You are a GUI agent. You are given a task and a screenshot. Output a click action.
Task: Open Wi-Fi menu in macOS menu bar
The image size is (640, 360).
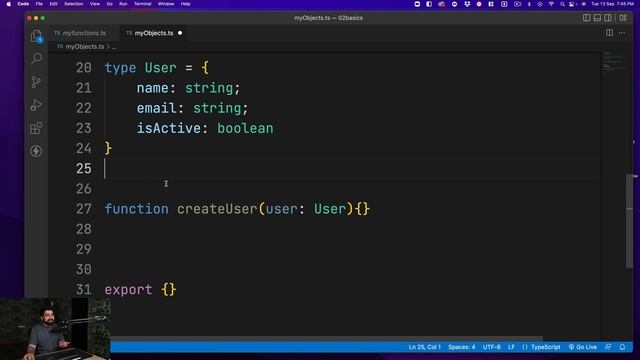(x=551, y=4)
